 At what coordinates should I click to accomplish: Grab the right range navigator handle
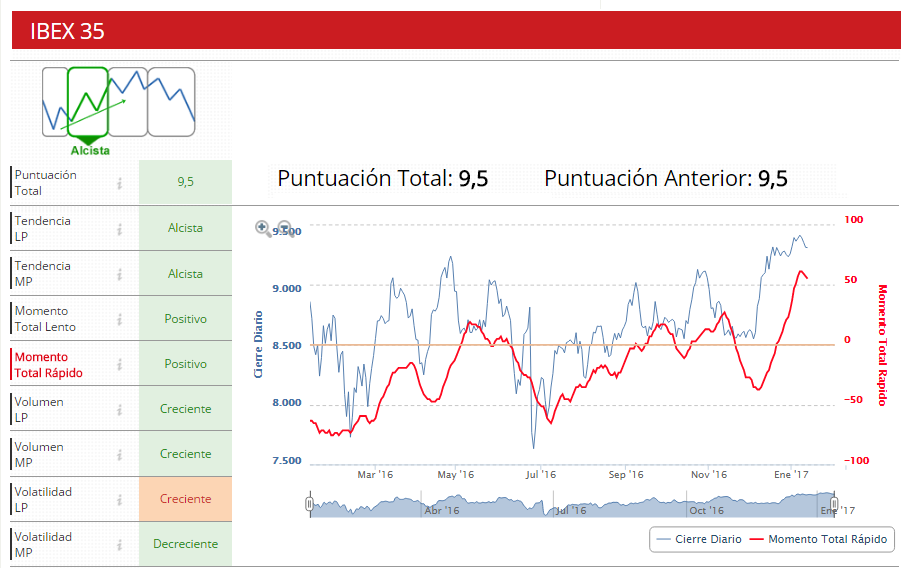(834, 505)
